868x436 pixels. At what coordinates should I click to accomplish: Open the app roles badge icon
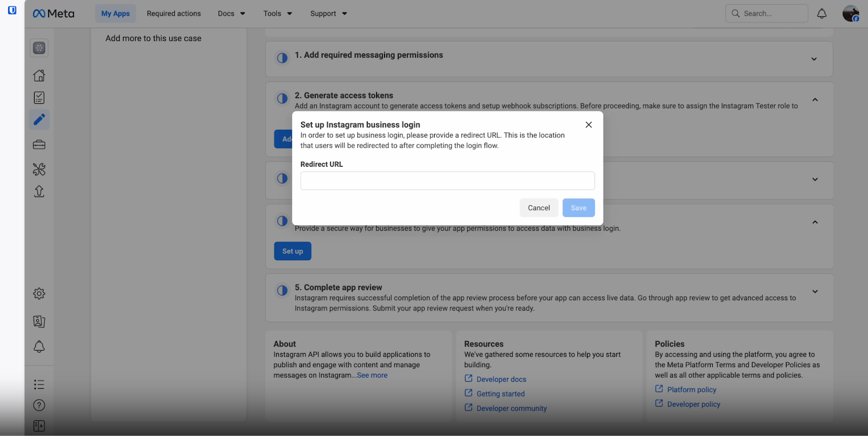click(x=39, y=321)
